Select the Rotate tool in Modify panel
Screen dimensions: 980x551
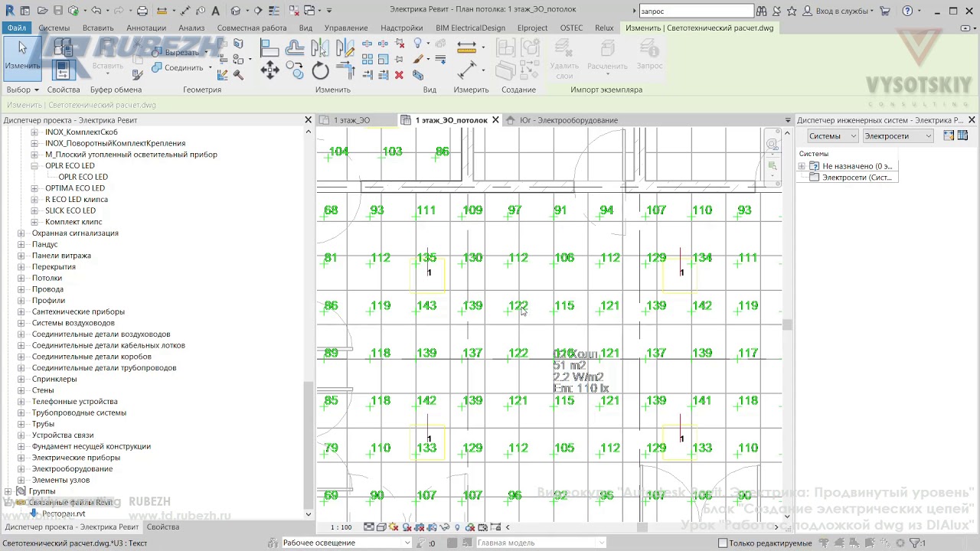(x=320, y=71)
